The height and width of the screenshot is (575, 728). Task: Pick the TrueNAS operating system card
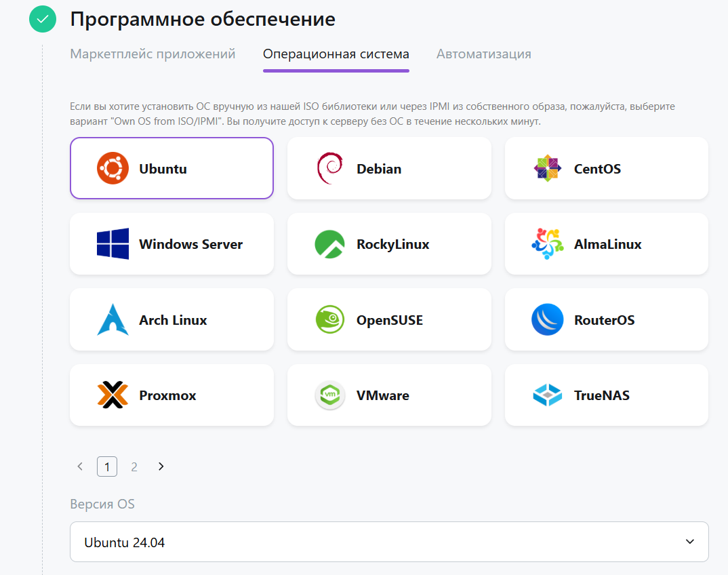click(606, 395)
